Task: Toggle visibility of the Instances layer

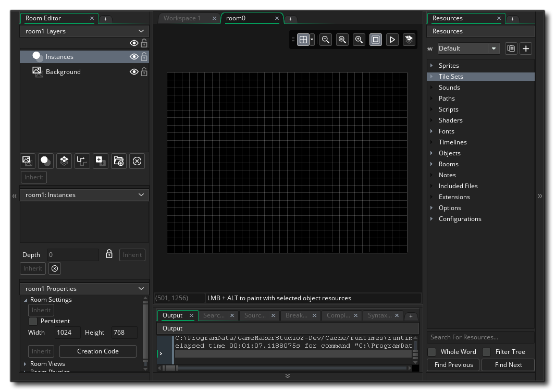Action: (x=134, y=57)
